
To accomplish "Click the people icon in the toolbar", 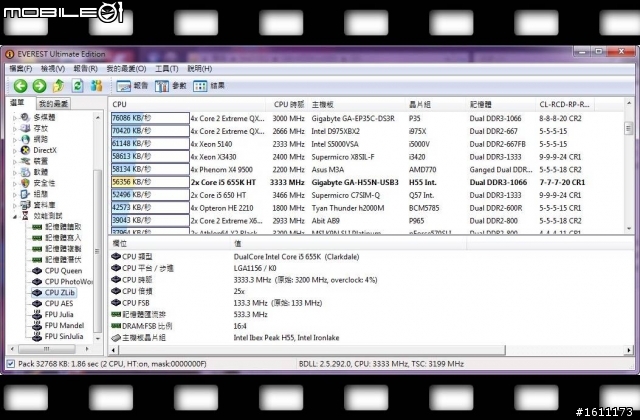I will click(96, 86).
